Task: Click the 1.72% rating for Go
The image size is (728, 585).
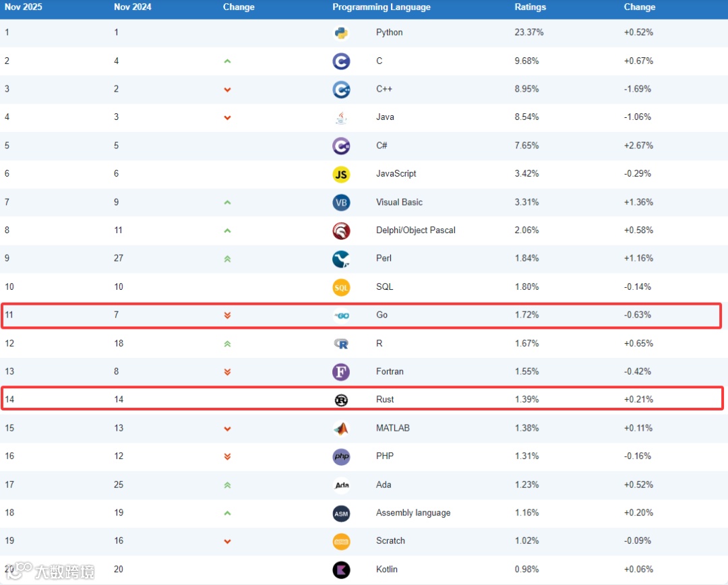Action: pos(526,315)
